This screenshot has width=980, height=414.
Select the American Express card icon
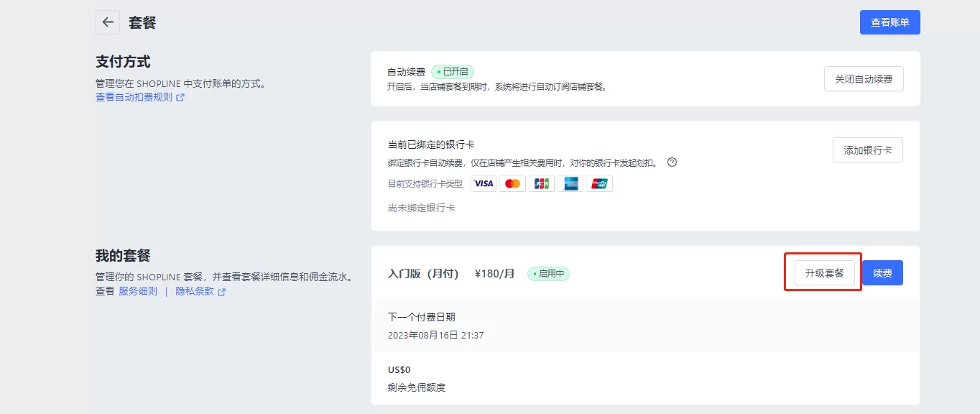(570, 183)
